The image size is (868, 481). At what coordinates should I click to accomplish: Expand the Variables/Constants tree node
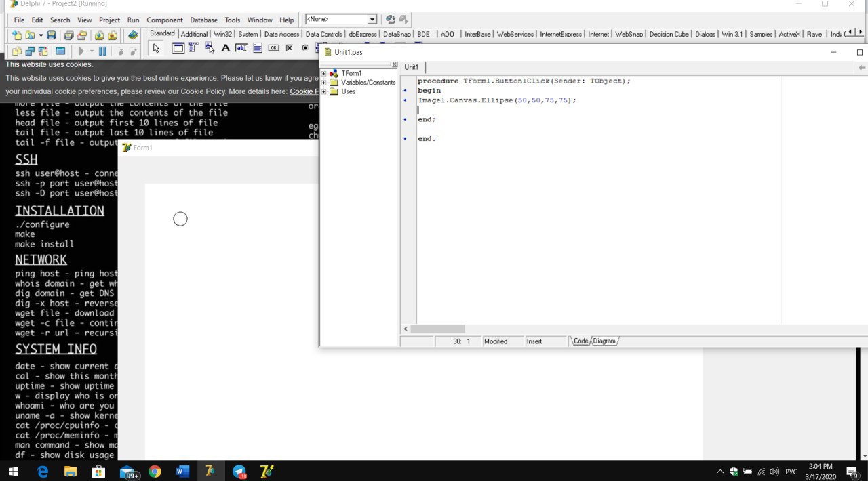click(x=324, y=83)
